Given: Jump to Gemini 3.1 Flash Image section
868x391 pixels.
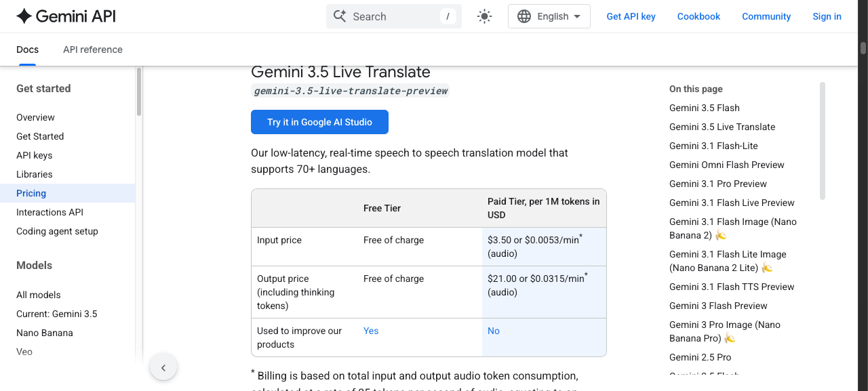Looking at the screenshot, I should 733,228.
